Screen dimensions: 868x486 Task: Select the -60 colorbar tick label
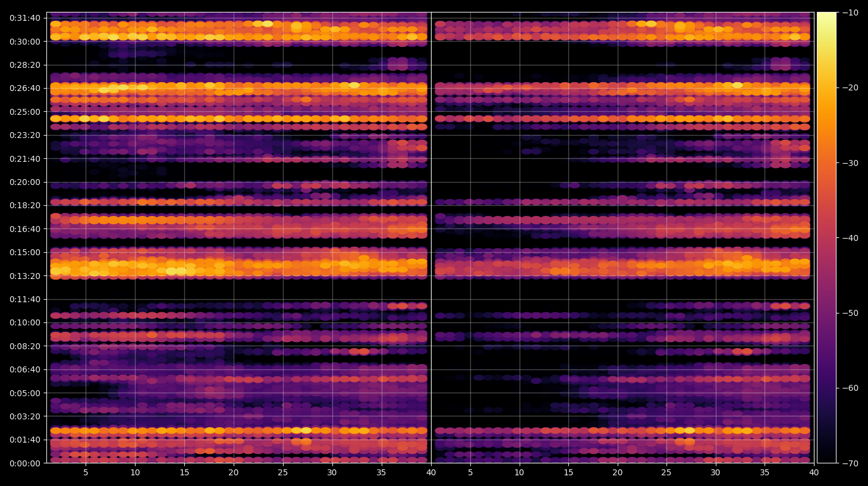coord(850,388)
